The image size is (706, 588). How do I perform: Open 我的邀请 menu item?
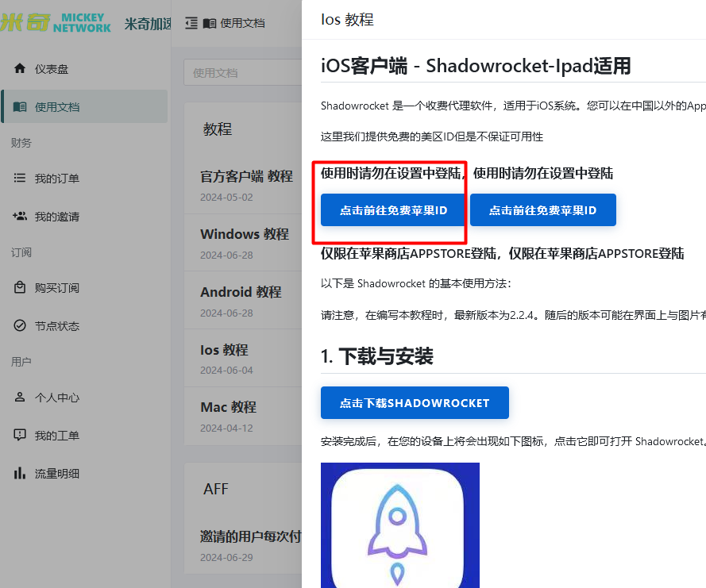pyautogui.click(x=84, y=217)
